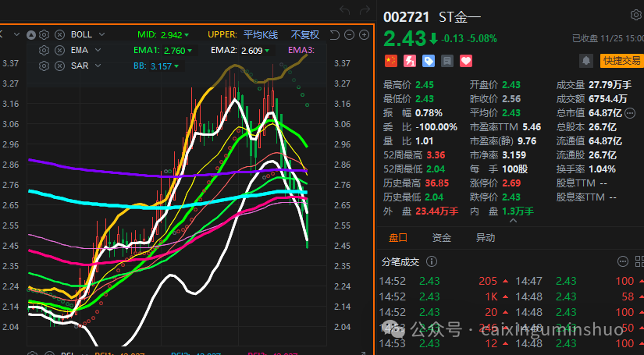
Task: Click the undo arrow above chart
Action: (x=345, y=10)
